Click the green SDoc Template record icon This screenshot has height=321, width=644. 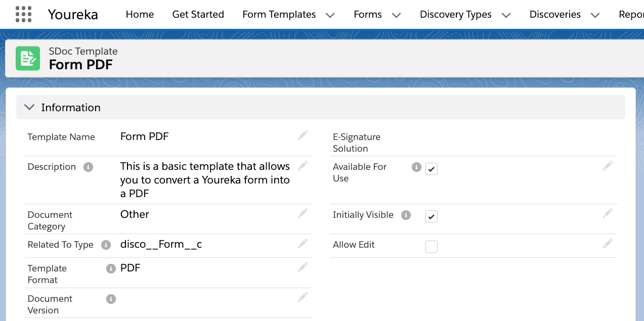coord(28,58)
